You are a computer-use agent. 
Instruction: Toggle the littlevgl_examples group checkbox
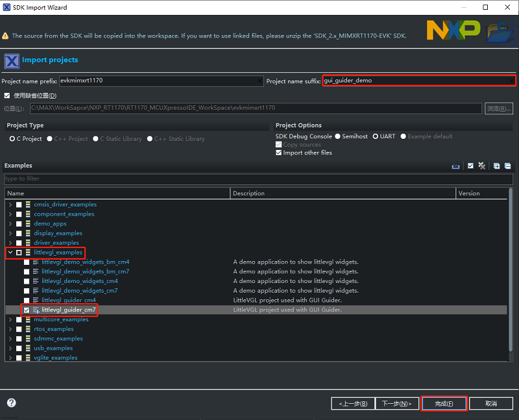click(x=19, y=253)
